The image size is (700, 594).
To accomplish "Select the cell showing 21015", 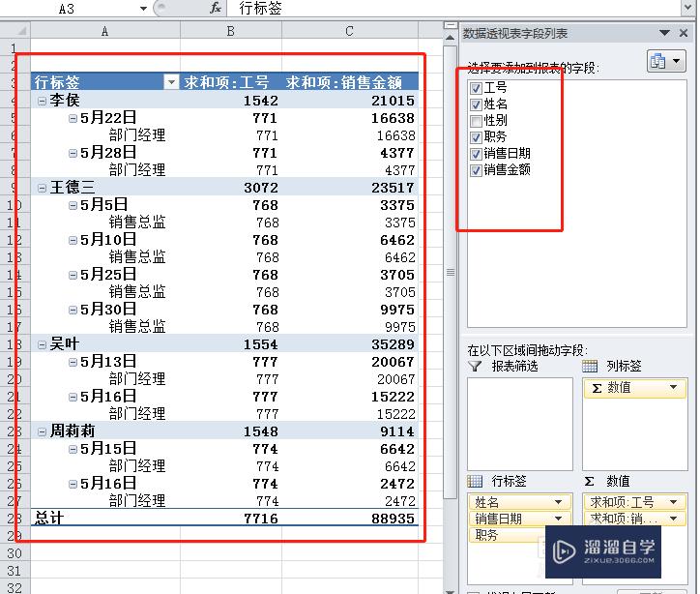I will 350,101.
